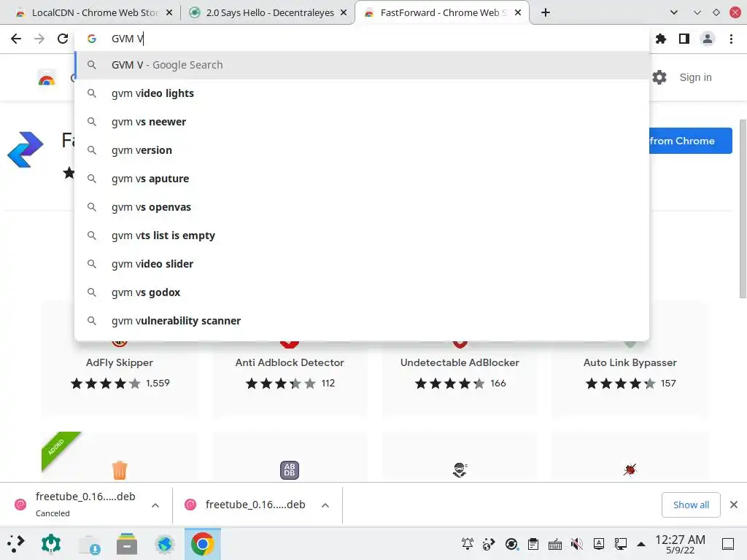The height and width of the screenshot is (560, 747).
Task: Open the green gear app in taskbar
Action: (51, 544)
